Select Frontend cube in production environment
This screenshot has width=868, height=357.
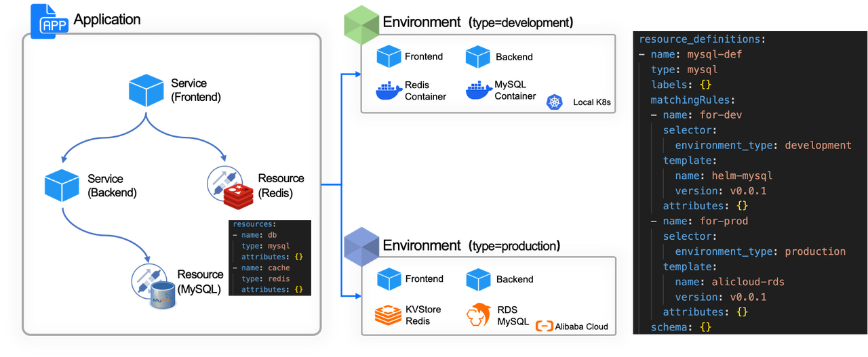coord(389,279)
